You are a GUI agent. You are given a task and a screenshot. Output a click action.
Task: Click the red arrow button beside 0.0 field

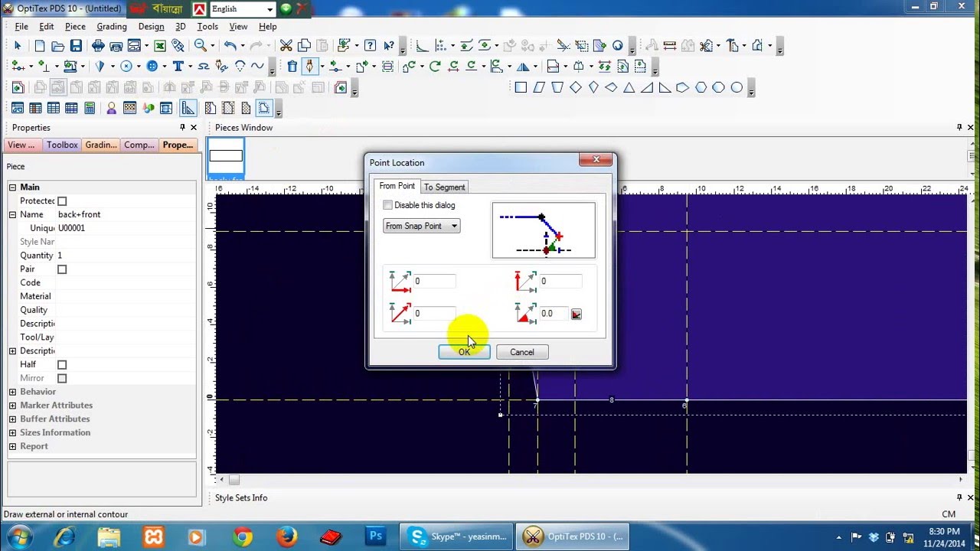[x=577, y=314]
